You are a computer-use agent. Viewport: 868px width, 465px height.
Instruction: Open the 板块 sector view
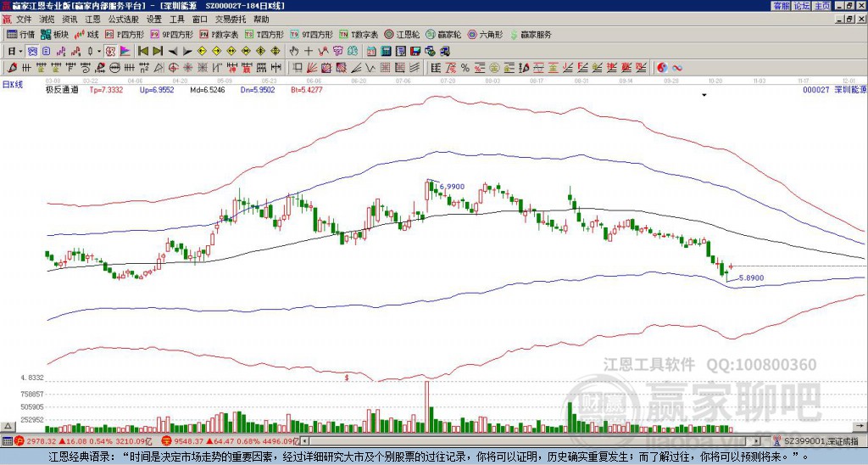[x=54, y=34]
